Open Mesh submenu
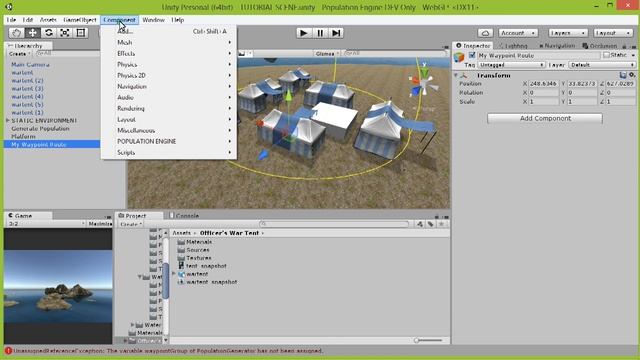Viewport: 640px width, 360px height. (x=169, y=42)
